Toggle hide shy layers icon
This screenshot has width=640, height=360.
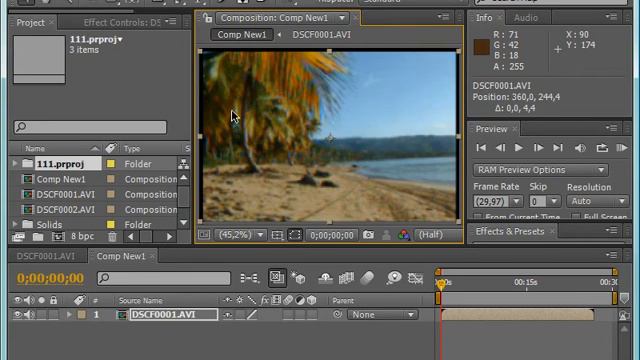coord(325,278)
